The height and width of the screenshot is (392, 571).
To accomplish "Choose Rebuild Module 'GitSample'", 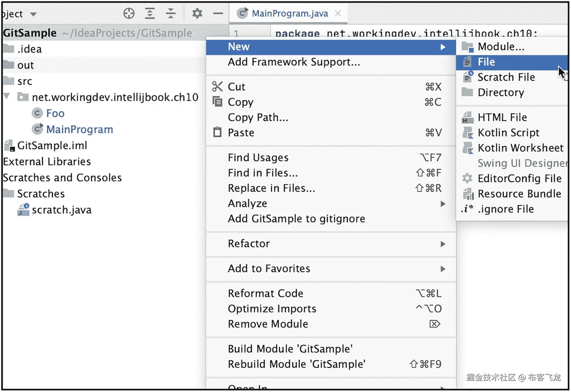I will point(331,364).
